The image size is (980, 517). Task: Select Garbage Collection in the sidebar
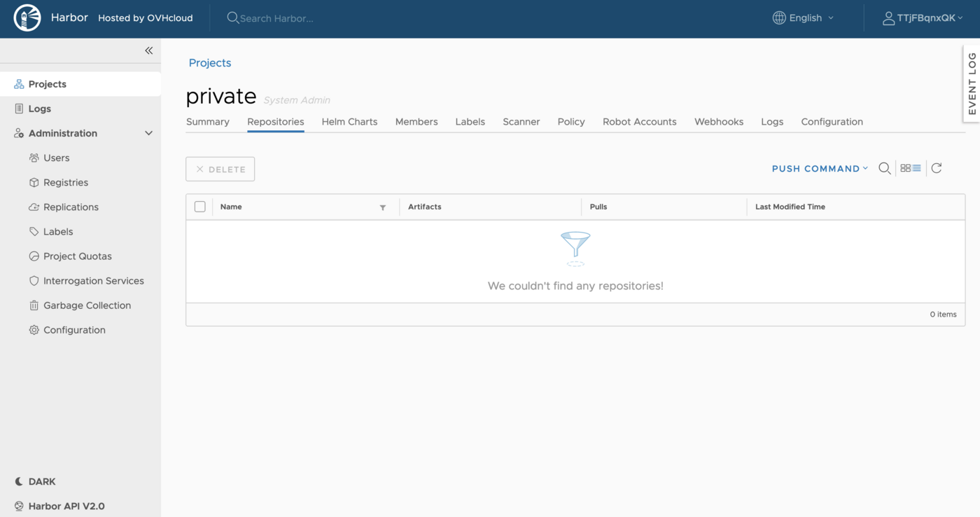pos(87,305)
